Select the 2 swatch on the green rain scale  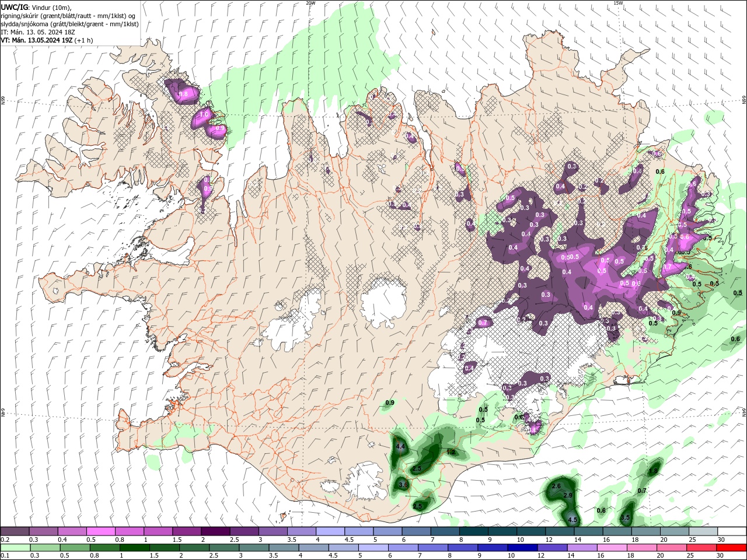pos(194,548)
